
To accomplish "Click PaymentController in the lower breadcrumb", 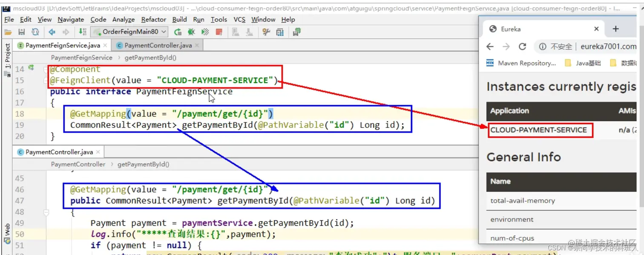I will (78, 164).
